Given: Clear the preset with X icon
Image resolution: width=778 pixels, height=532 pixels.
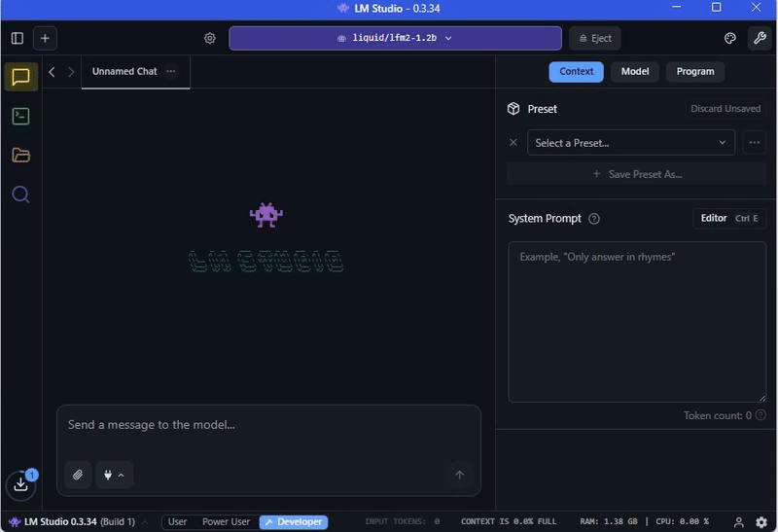Looking at the screenshot, I should tap(513, 143).
